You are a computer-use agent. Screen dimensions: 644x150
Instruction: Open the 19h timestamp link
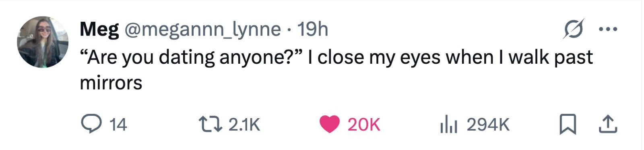[x=312, y=29]
